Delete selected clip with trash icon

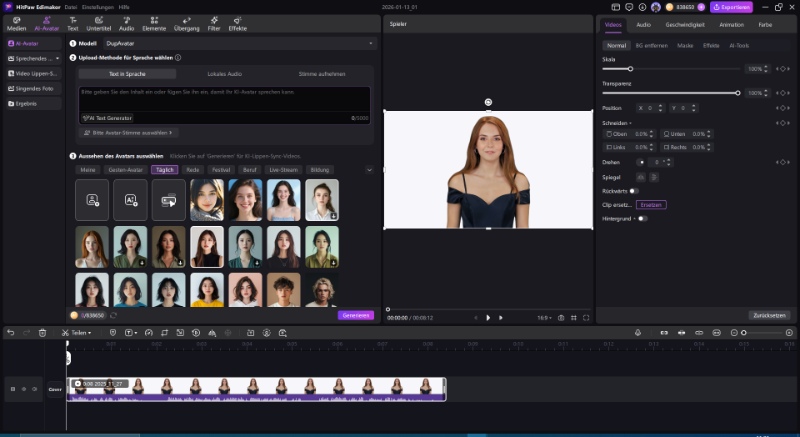tap(42, 332)
